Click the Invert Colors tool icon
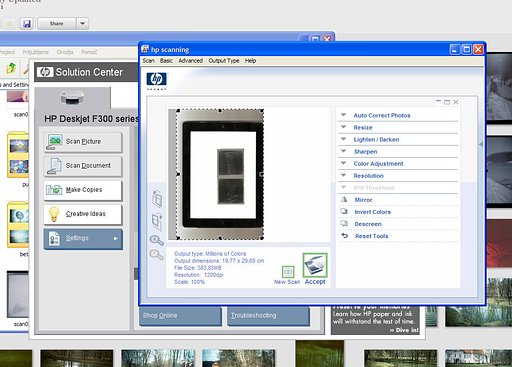 [x=344, y=211]
